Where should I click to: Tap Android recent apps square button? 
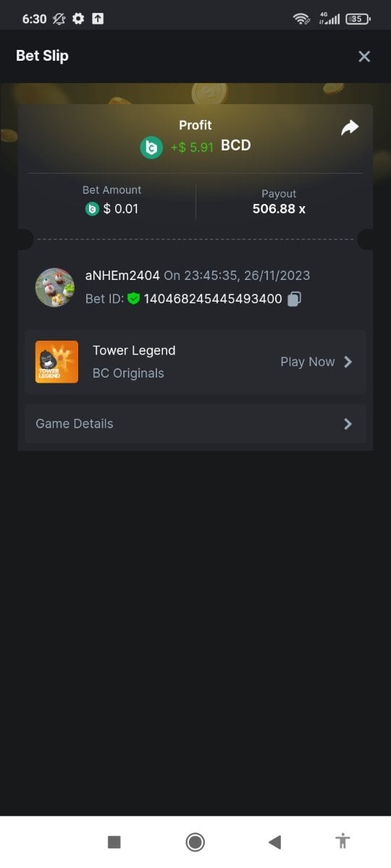coord(114,841)
